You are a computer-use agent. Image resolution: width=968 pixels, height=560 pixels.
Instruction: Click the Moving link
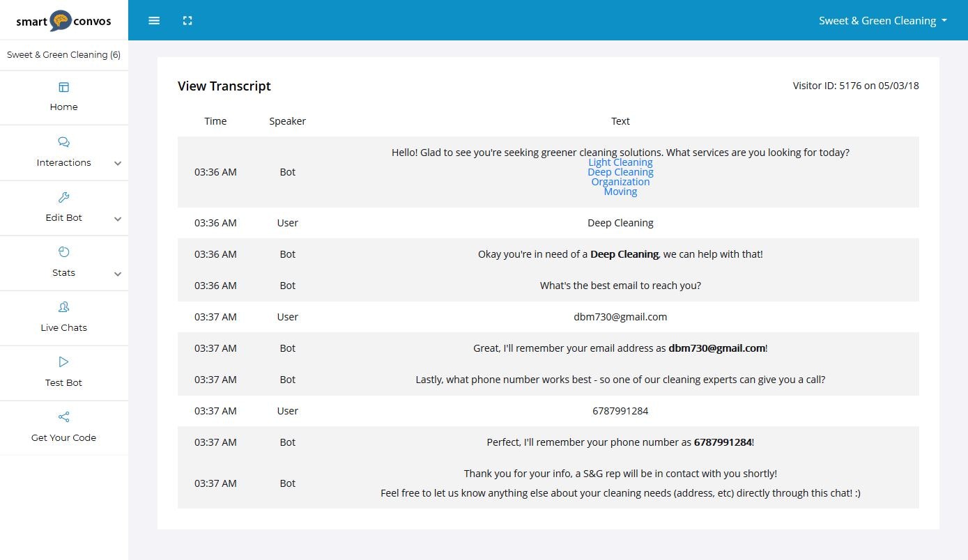(x=620, y=192)
